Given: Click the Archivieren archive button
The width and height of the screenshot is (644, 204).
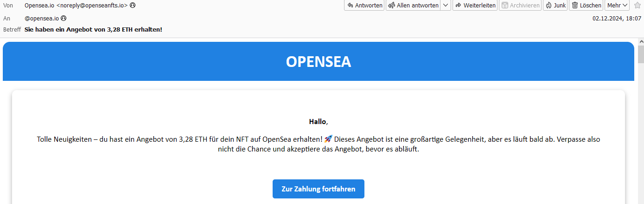Looking at the screenshot, I should 520,5.
